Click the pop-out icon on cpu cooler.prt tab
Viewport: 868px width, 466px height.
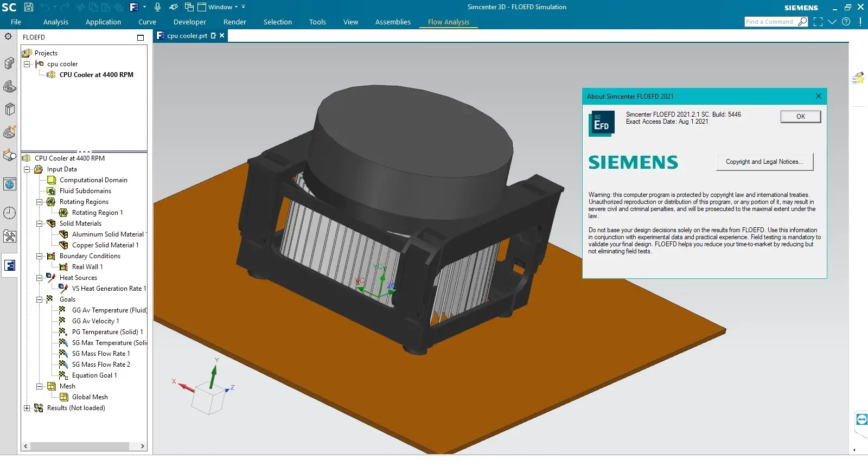(213, 36)
